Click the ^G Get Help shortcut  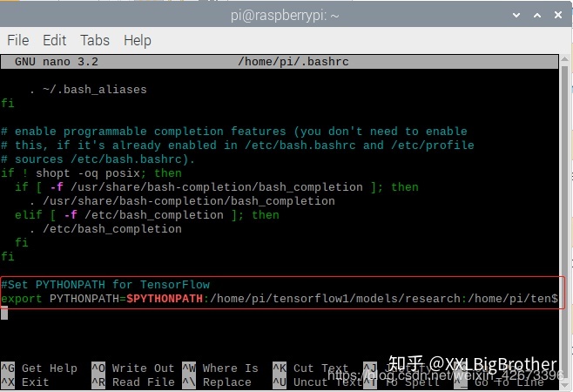39,368
